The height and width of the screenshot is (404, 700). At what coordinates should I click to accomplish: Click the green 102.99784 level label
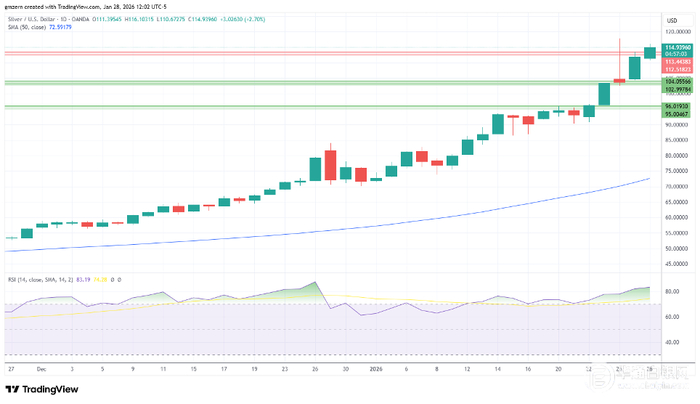[678, 90]
